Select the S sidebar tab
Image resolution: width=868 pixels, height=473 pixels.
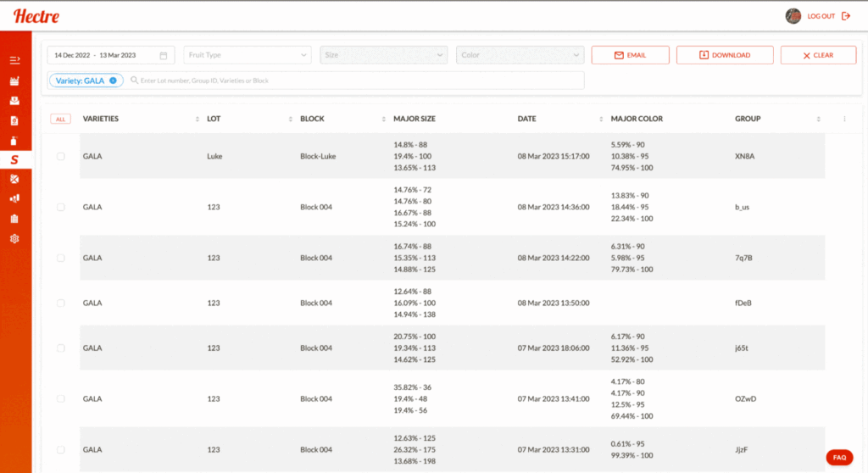[x=14, y=159]
